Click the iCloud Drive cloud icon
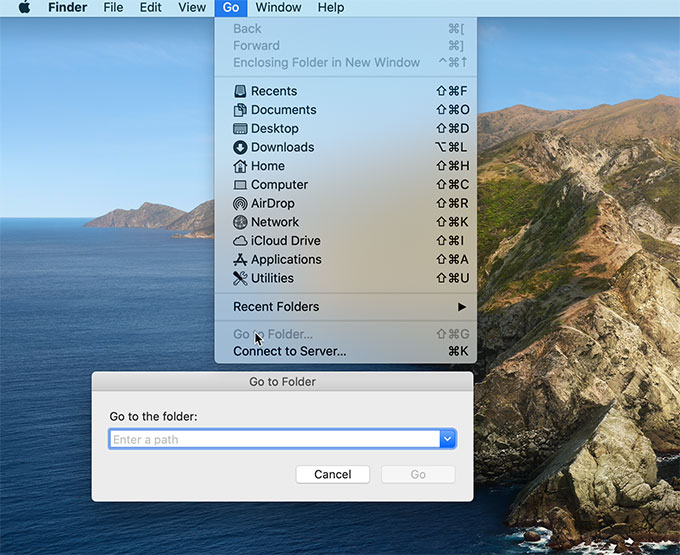The width and height of the screenshot is (680, 555). tap(240, 241)
